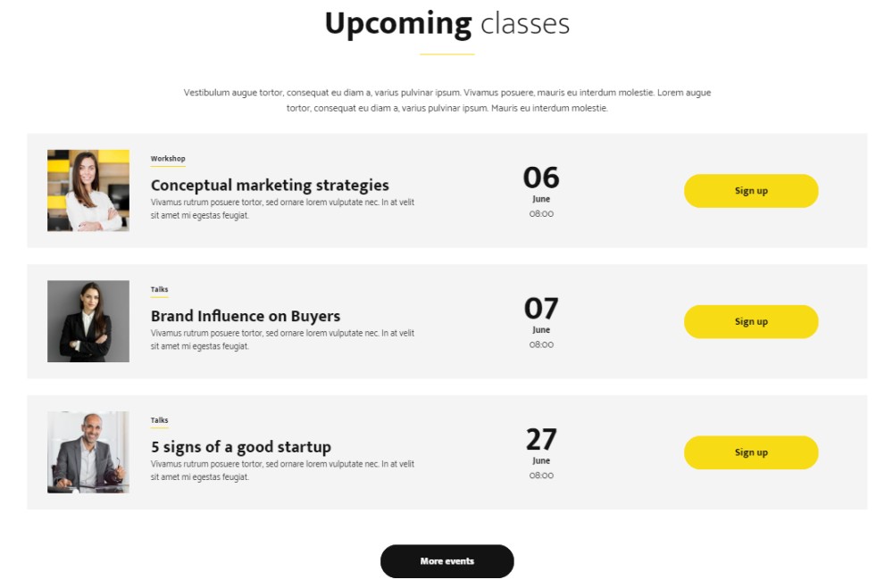Click the 08:00 time under 27 June
The image size is (893, 588).
point(541,476)
